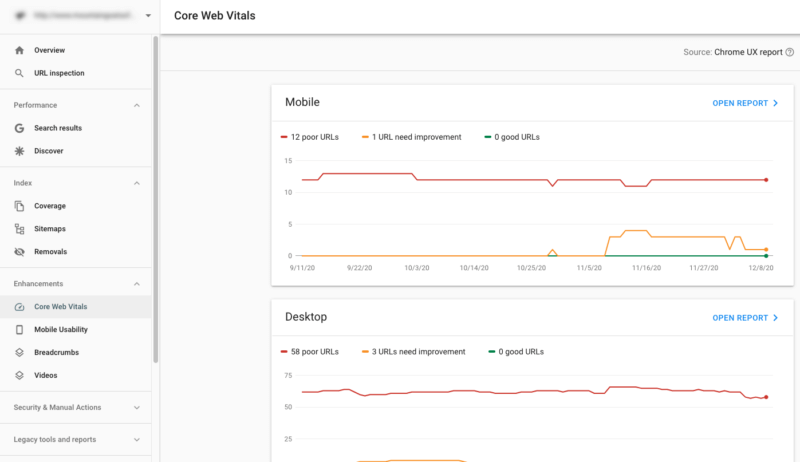Click the Desktop report arrow chevron

coord(776,318)
